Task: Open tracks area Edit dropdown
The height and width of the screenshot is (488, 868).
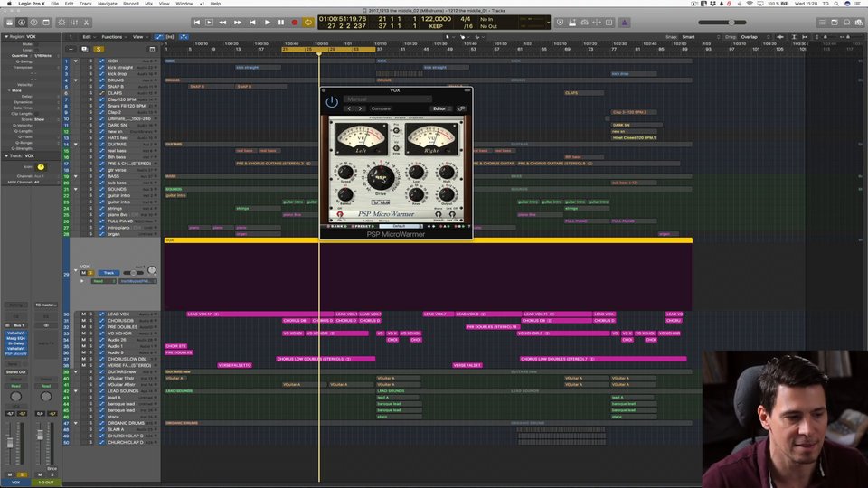Action: click(89, 37)
